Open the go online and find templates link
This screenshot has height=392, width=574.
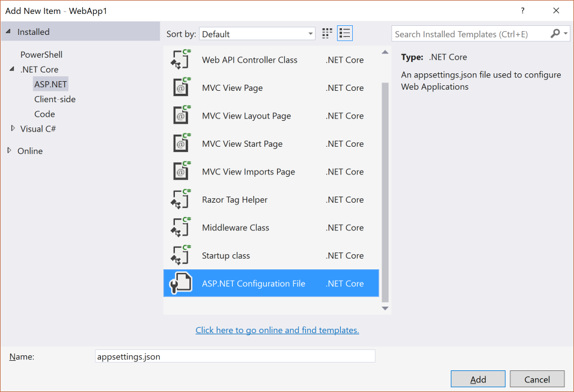tap(277, 330)
